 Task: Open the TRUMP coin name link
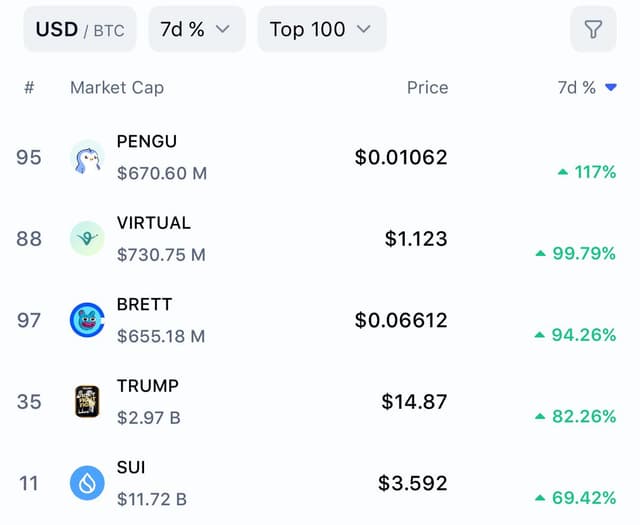[148, 386]
